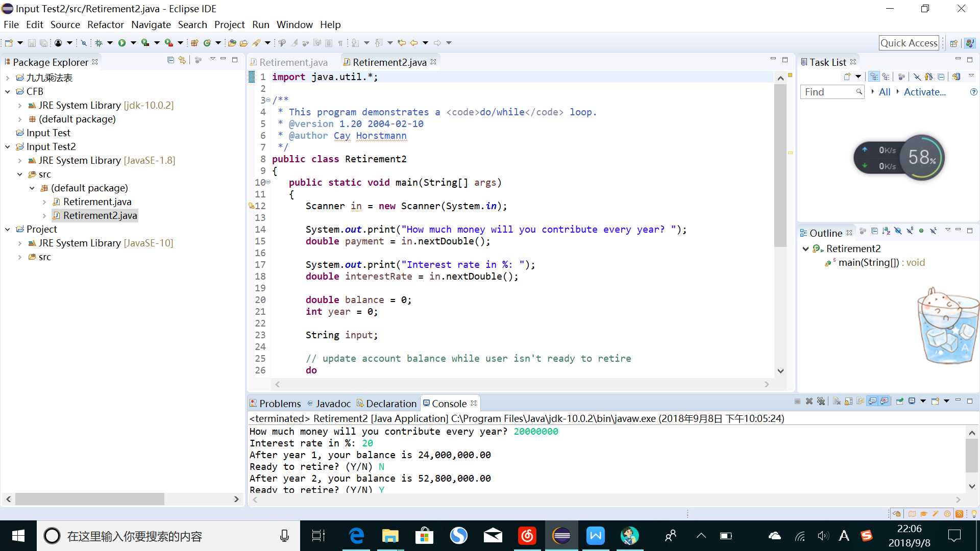Open Retirement2.java tab in editor

(390, 62)
